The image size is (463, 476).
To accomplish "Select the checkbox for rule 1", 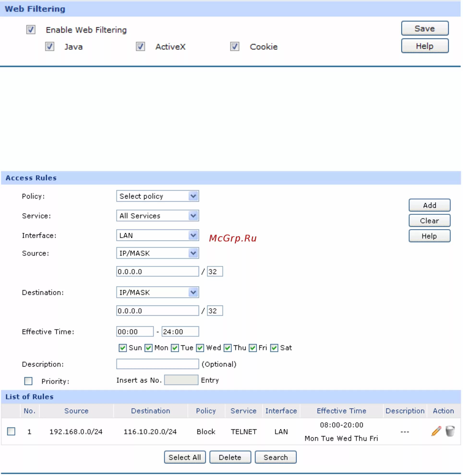I will [x=11, y=431].
